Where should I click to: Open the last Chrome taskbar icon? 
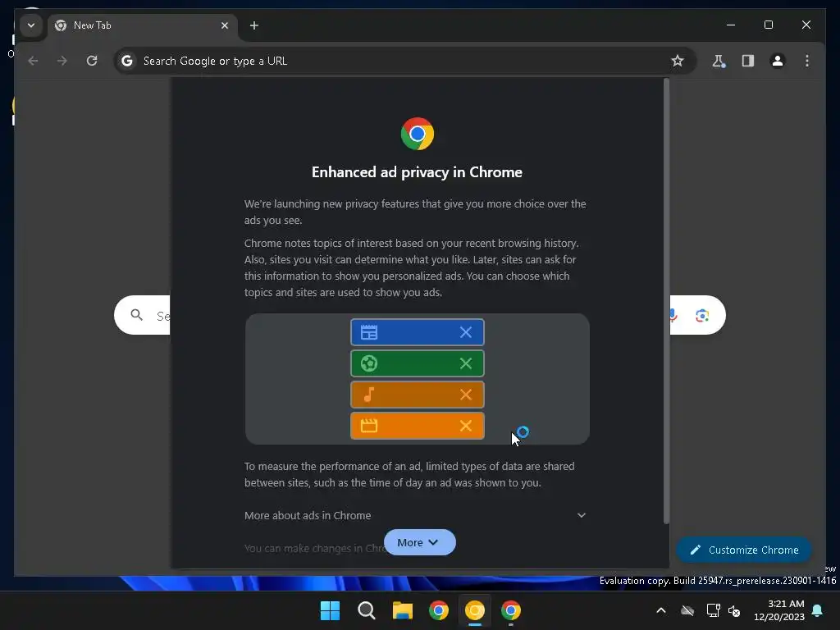[511, 610]
